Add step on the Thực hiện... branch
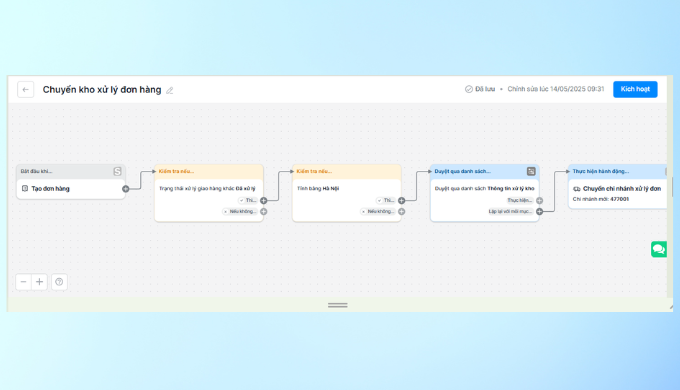 [x=539, y=200]
